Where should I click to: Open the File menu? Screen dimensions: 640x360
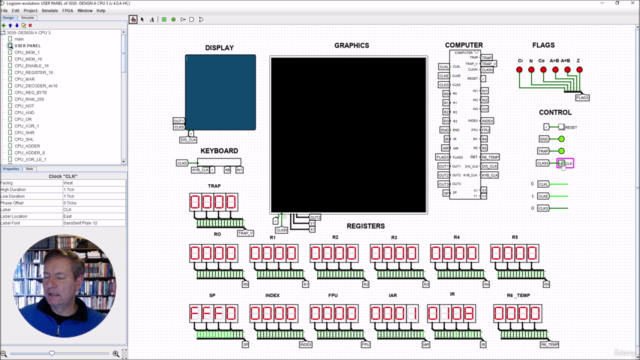click(x=4, y=11)
